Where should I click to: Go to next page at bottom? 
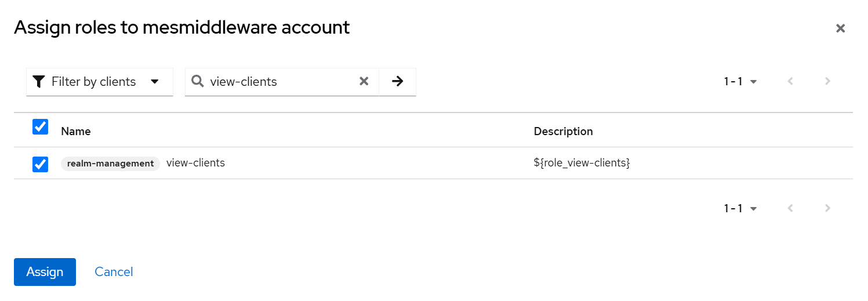827,208
